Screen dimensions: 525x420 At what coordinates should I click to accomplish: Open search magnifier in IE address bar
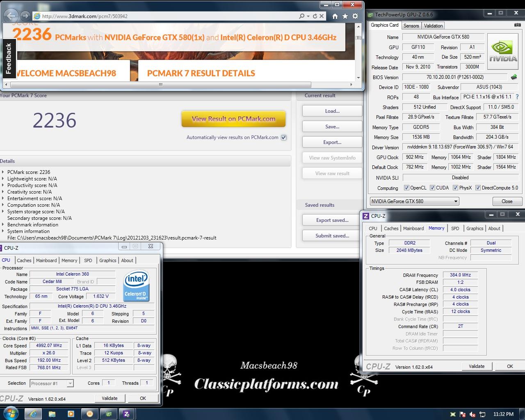coord(301,16)
